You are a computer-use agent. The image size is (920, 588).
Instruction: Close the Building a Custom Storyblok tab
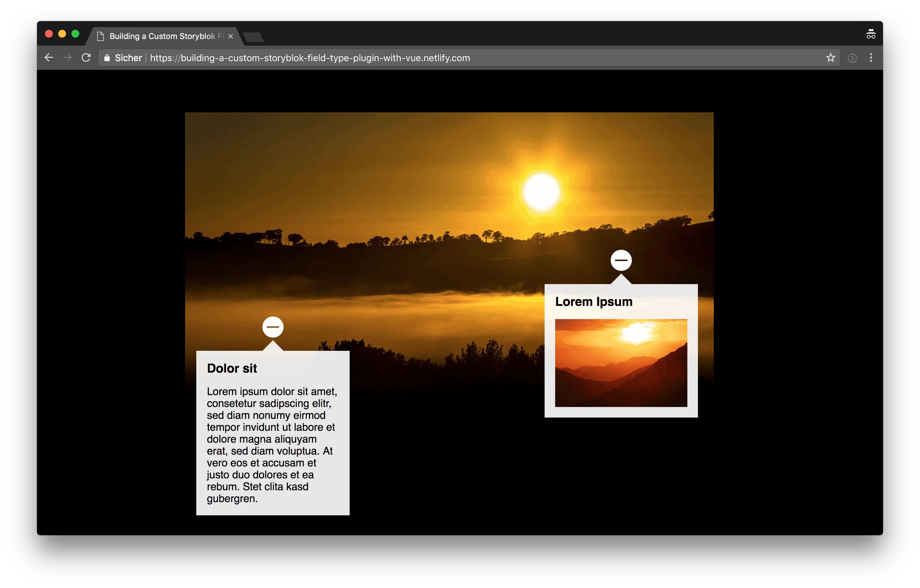pyautogui.click(x=230, y=36)
